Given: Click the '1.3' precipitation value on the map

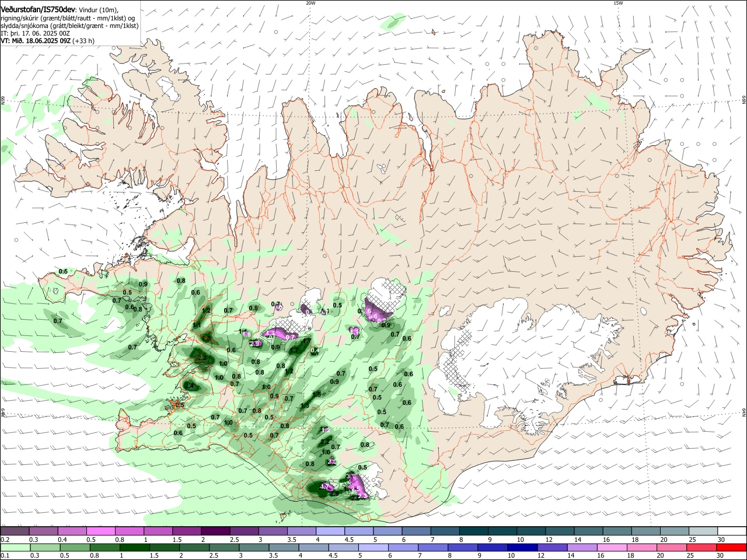Looking at the screenshot, I should click(x=305, y=406).
